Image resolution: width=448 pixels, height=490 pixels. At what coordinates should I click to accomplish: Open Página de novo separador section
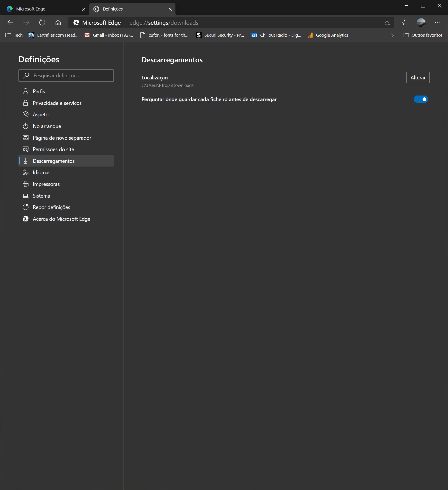pyautogui.click(x=66, y=138)
